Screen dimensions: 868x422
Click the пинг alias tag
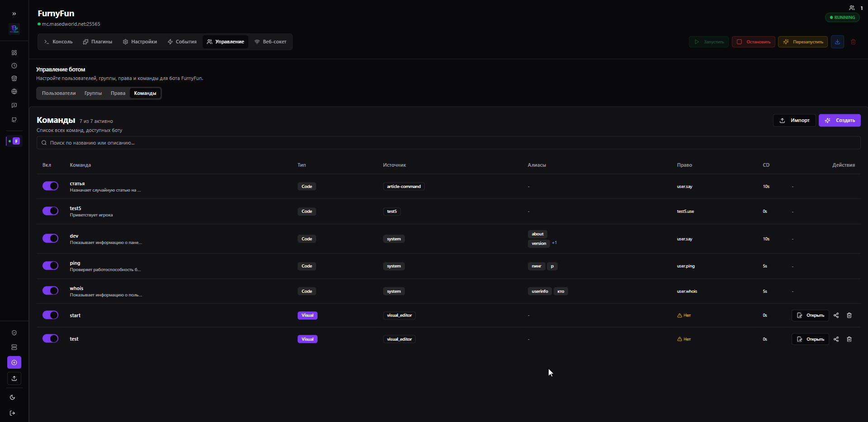[x=536, y=266]
